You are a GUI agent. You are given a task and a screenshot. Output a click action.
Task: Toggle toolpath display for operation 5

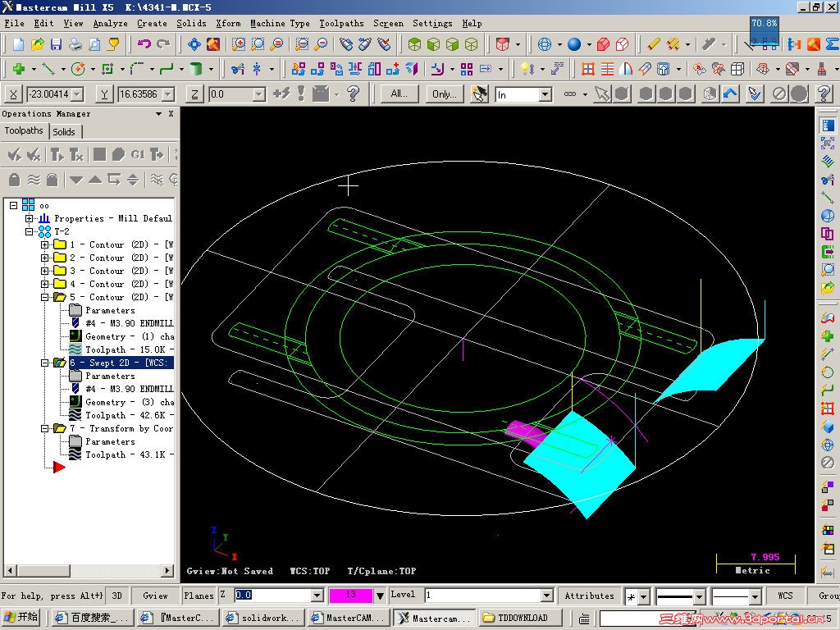point(75,349)
